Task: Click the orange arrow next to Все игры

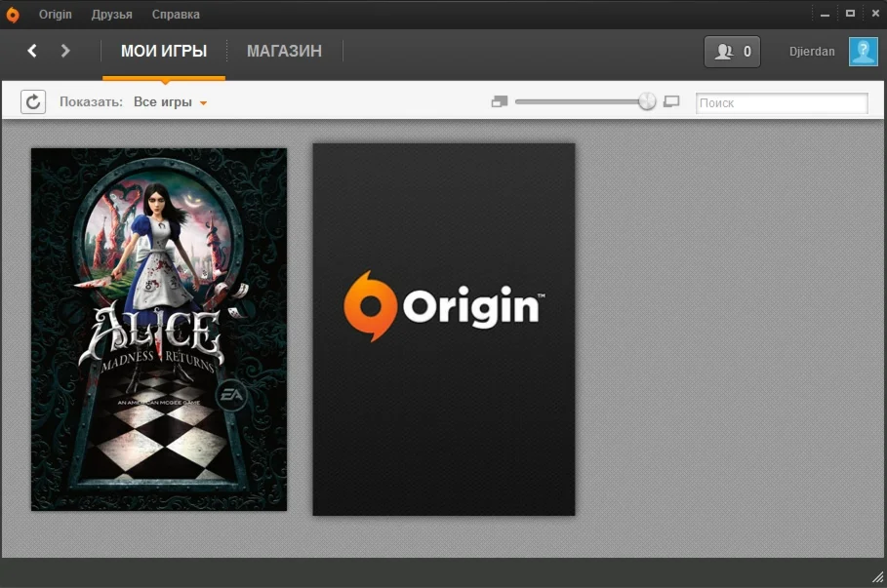Action: pos(203,103)
